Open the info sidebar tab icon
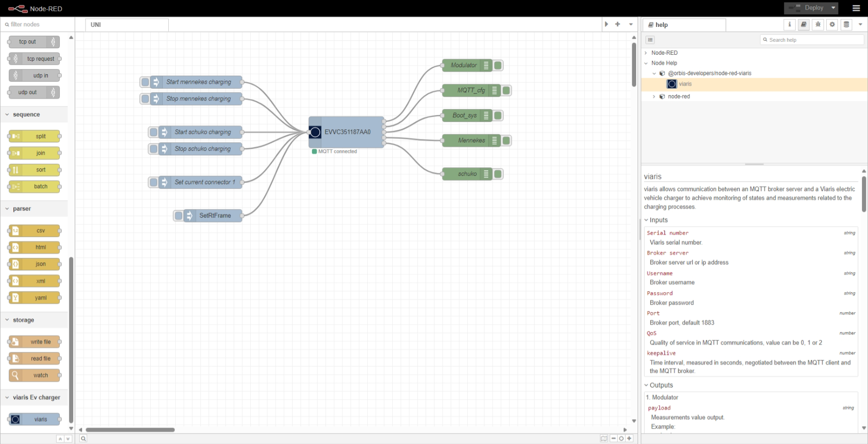Image resolution: width=868 pixels, height=444 pixels. point(789,24)
